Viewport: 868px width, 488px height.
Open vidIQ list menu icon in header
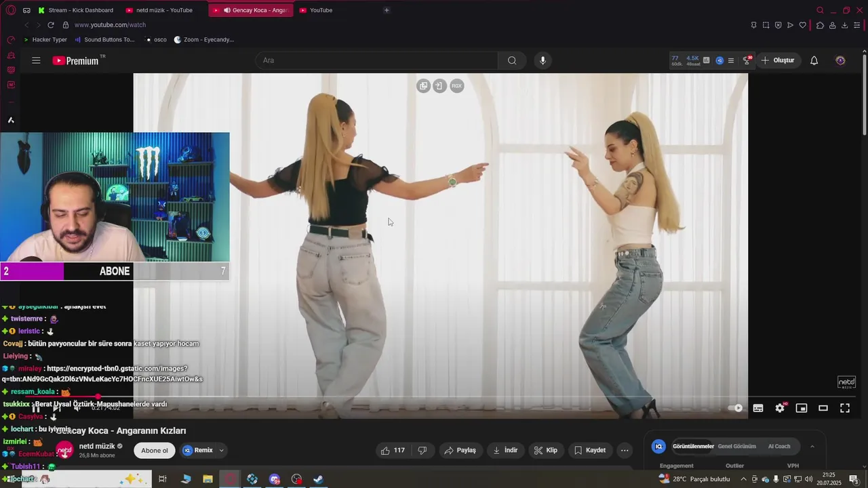click(x=730, y=60)
